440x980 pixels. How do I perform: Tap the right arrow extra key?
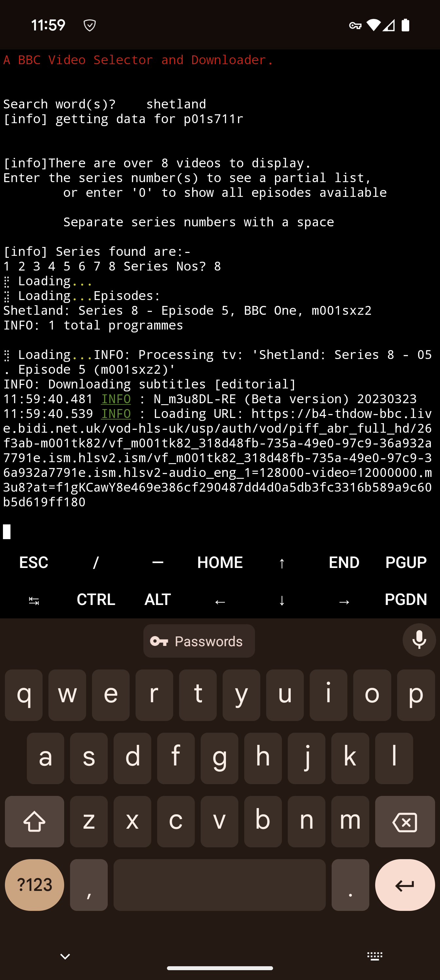pyautogui.click(x=344, y=600)
